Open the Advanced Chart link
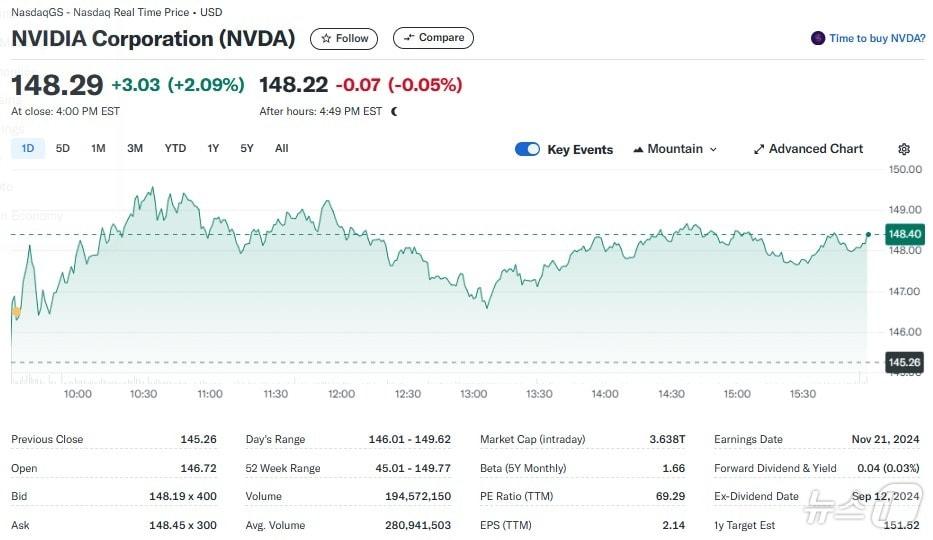The image size is (933, 540). click(815, 149)
